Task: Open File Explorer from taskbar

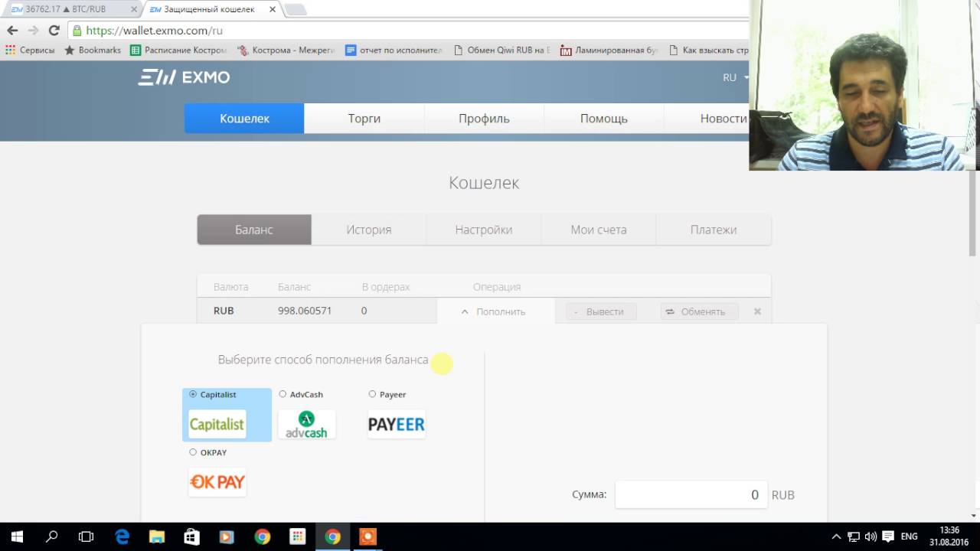Action: coord(157,536)
